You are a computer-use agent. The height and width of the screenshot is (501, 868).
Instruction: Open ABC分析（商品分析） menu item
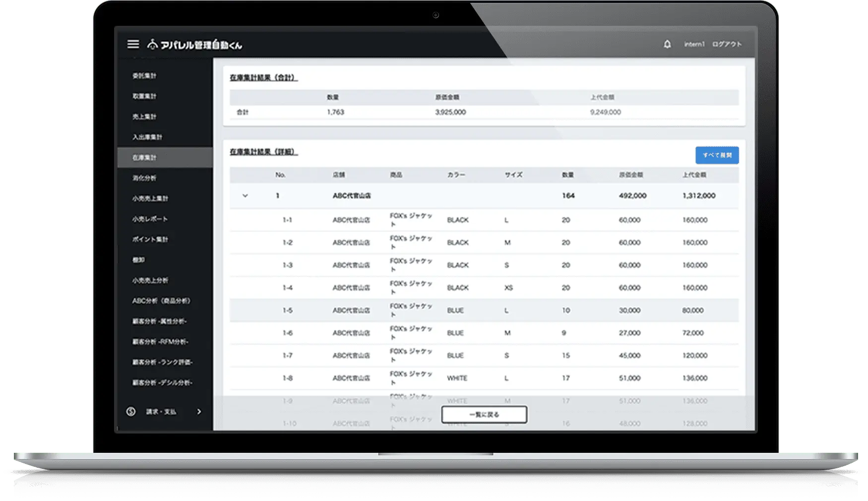coord(161,301)
